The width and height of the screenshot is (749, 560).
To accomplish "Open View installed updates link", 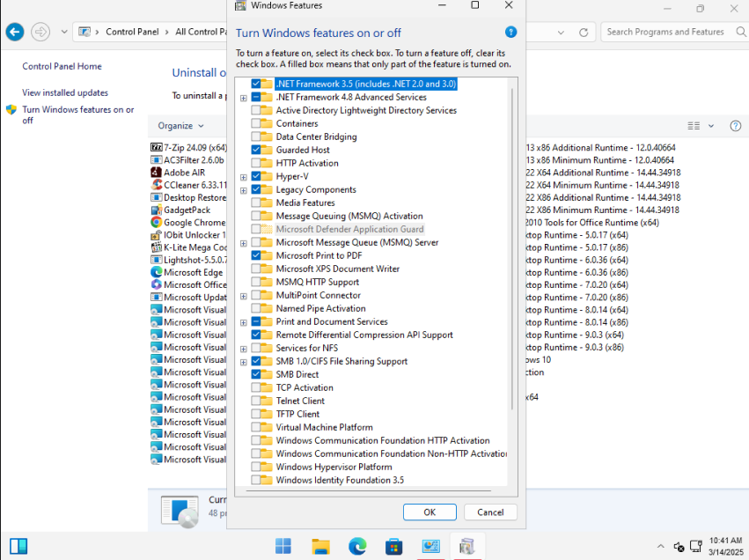I will point(65,92).
